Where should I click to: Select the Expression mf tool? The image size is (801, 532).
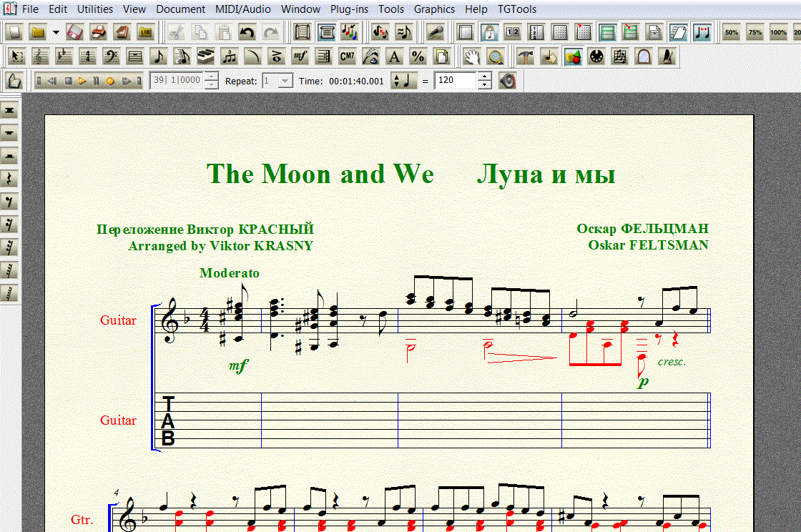pos(300,56)
